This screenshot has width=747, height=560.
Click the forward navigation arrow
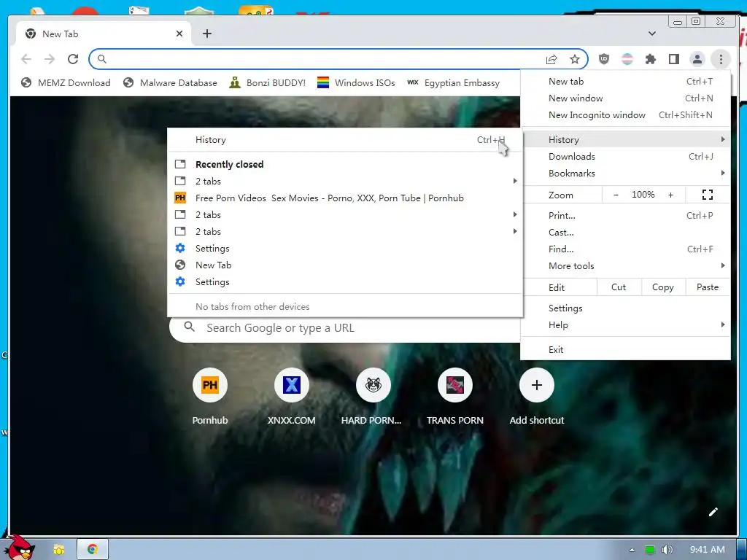(x=50, y=59)
